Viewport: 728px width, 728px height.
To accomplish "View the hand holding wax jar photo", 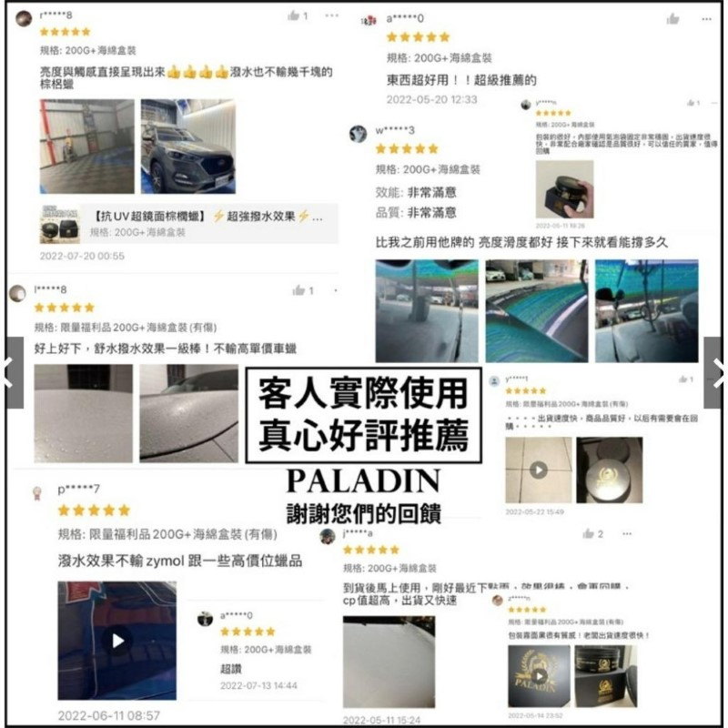I will [x=564, y=189].
